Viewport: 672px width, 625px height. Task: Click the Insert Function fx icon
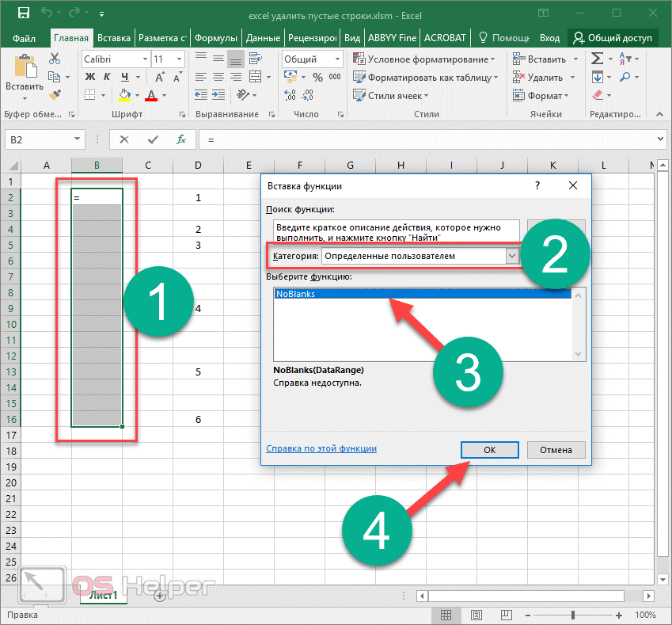click(181, 139)
